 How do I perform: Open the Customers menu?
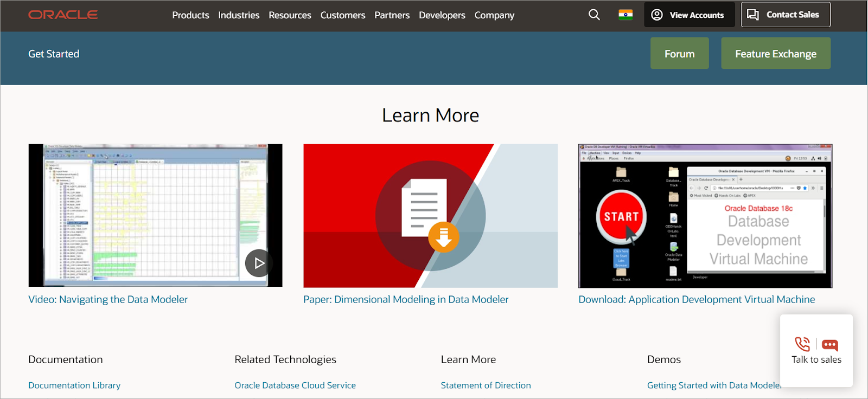tap(343, 15)
